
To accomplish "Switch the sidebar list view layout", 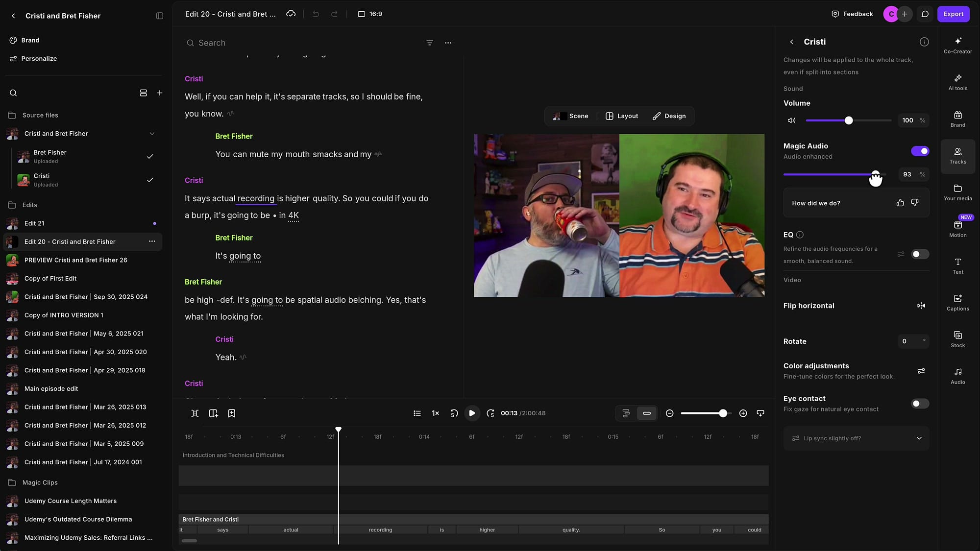I will coord(143,93).
